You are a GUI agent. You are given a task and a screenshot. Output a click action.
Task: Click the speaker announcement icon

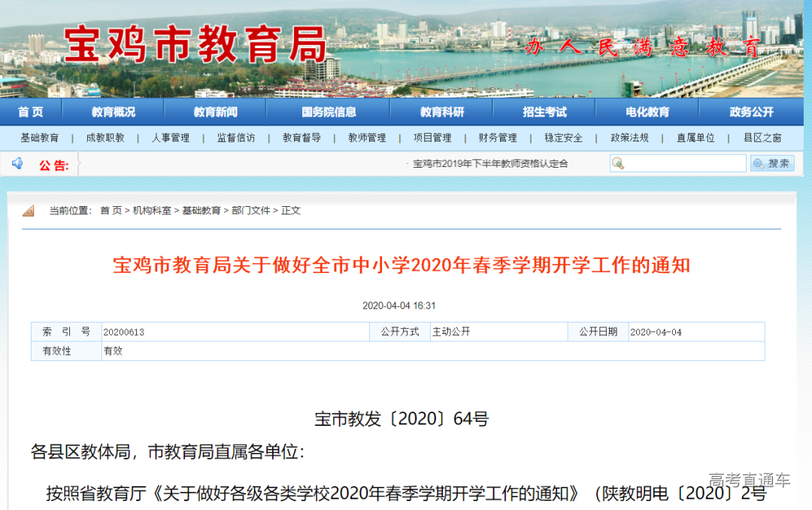pos(17,164)
